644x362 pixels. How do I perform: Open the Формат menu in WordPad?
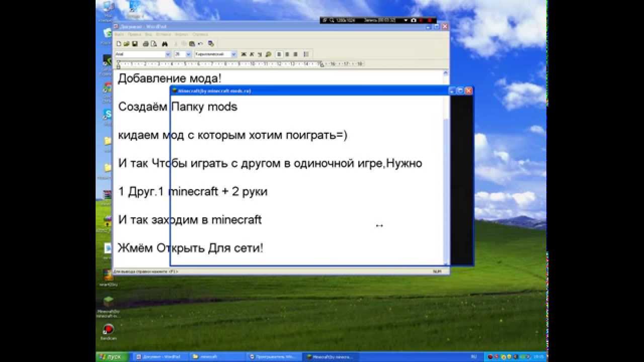(182, 34)
